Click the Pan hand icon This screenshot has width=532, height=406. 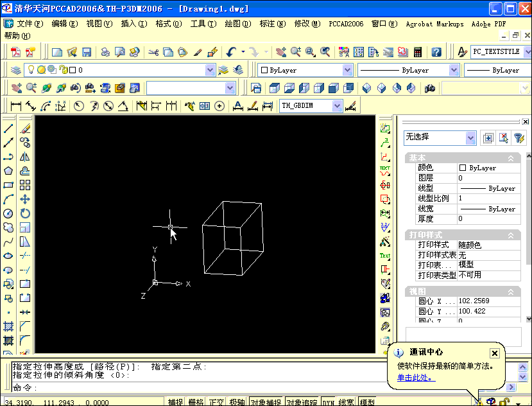pyautogui.click(x=280, y=52)
